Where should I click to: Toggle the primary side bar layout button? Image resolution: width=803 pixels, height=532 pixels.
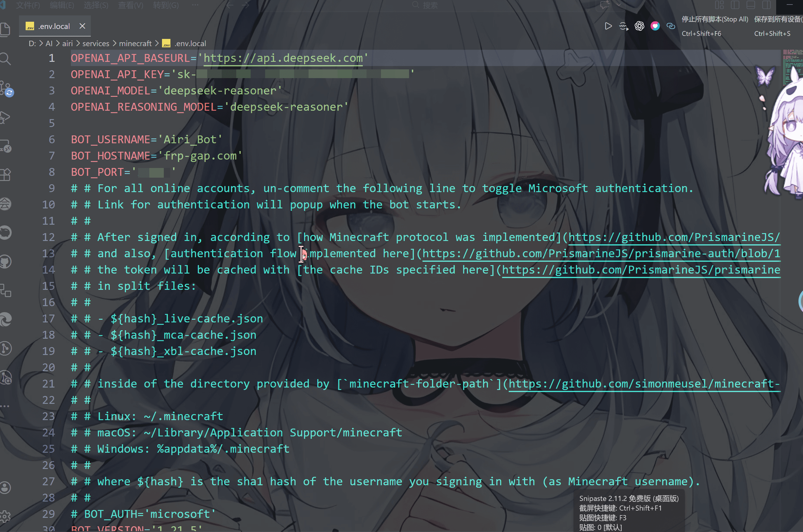pyautogui.click(x=735, y=5)
